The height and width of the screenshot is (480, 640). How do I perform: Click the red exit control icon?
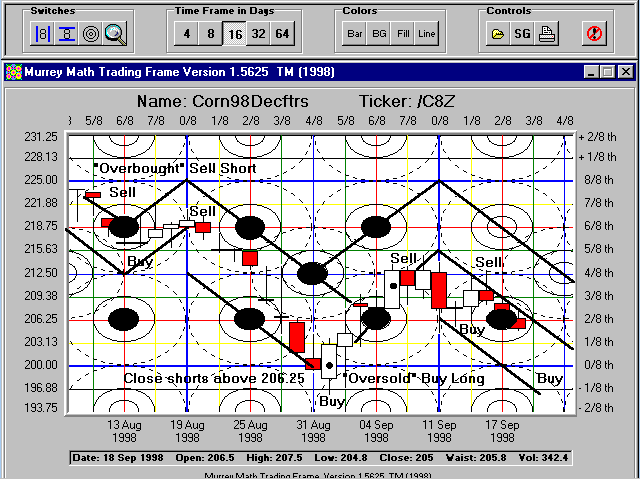click(x=593, y=33)
